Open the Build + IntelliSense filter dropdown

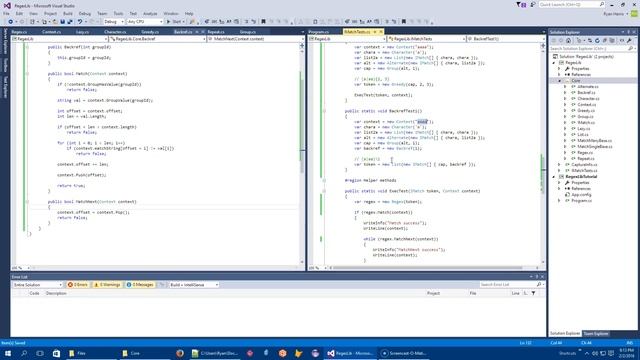(x=194, y=284)
